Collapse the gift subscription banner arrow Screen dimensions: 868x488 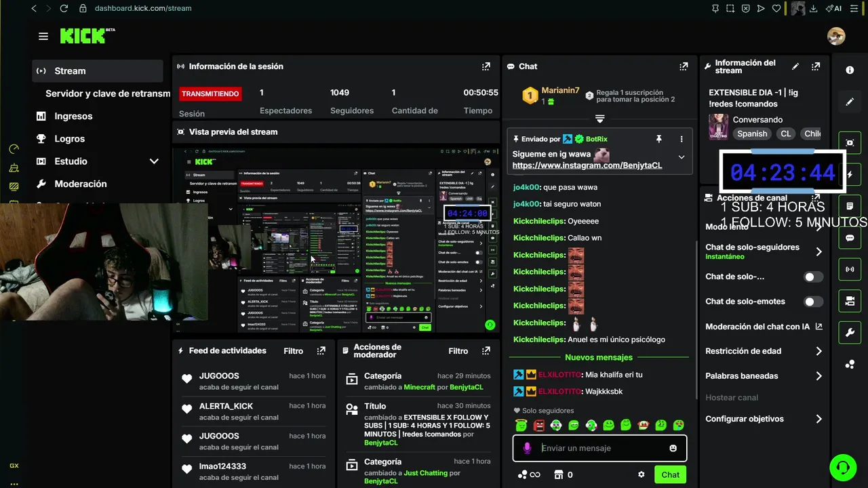[x=599, y=119]
